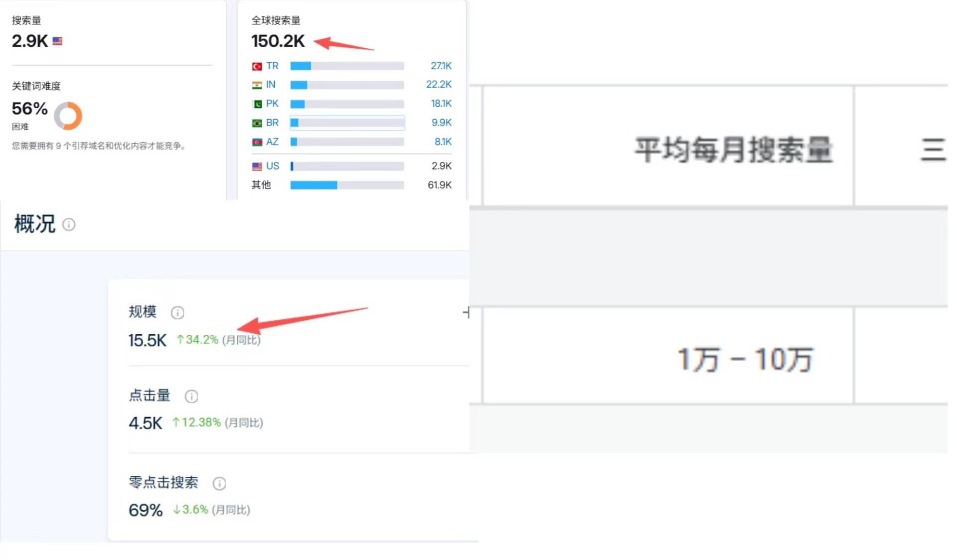Screen dimensions: 957x560
Task: Open the PK country link
Action: click(272, 104)
